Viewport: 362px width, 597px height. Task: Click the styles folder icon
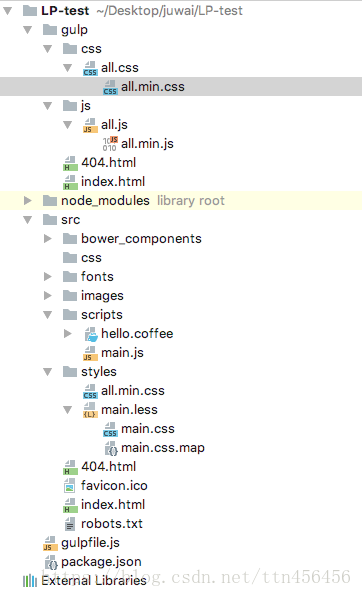click(x=70, y=372)
